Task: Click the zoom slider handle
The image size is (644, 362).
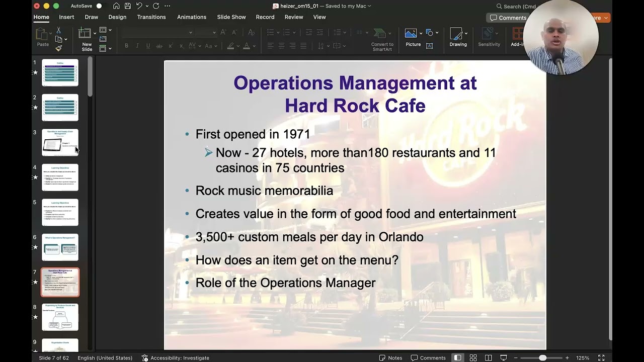Action: (x=542, y=358)
